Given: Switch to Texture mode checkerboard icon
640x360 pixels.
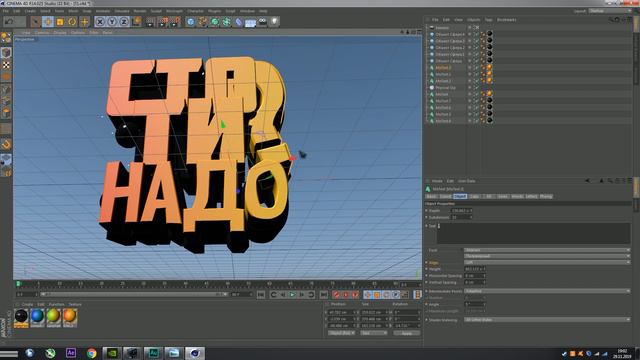Looking at the screenshot, I should click(6, 65).
